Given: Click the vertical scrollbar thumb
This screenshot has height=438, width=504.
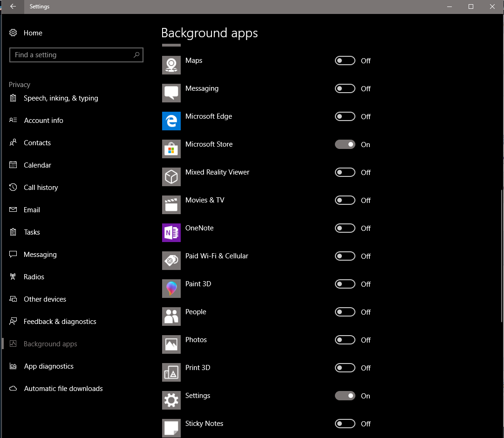Looking at the screenshot, I should pyautogui.click(x=502, y=256).
